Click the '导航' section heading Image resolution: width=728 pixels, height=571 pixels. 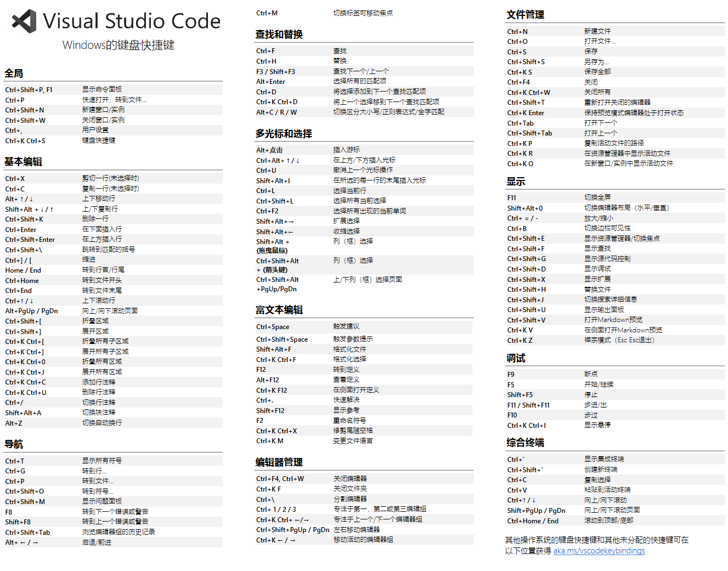pyautogui.click(x=14, y=444)
